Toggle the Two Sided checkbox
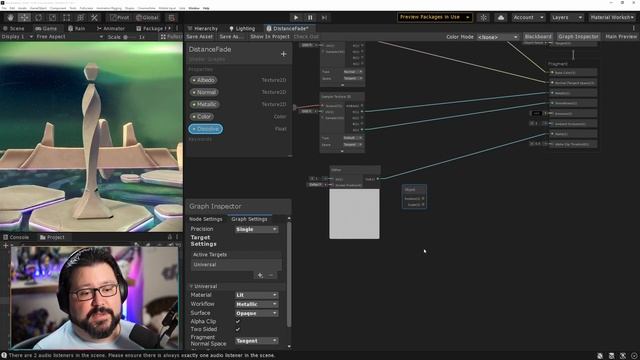640x360 pixels. tap(238, 329)
